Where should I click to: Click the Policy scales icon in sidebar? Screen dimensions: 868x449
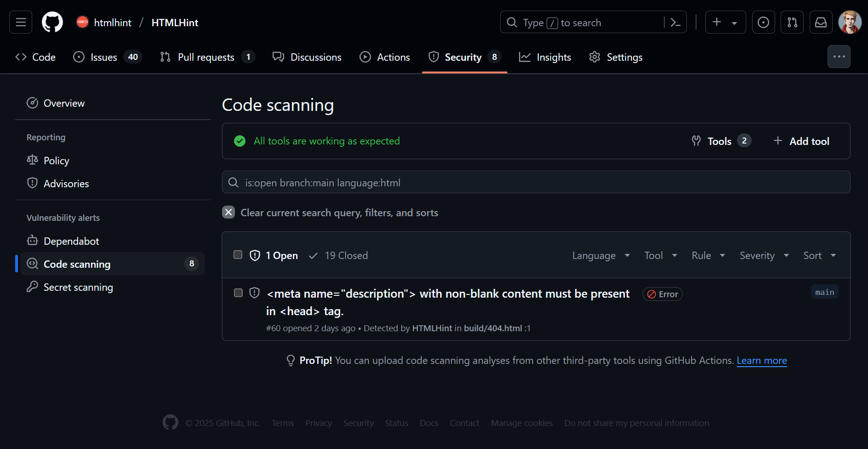pos(32,160)
